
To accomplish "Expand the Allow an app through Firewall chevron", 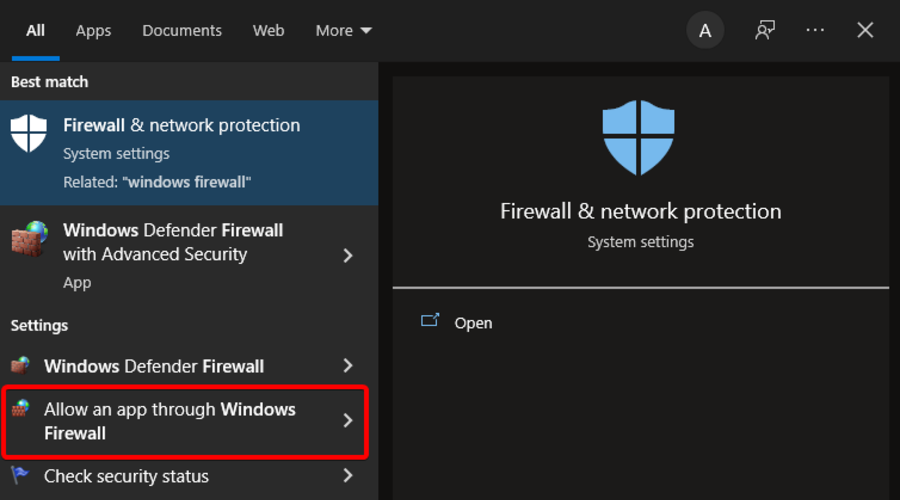I will pos(348,421).
